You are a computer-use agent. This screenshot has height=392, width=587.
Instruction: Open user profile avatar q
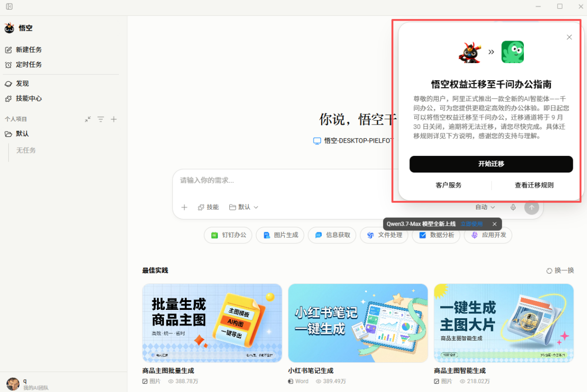13,384
